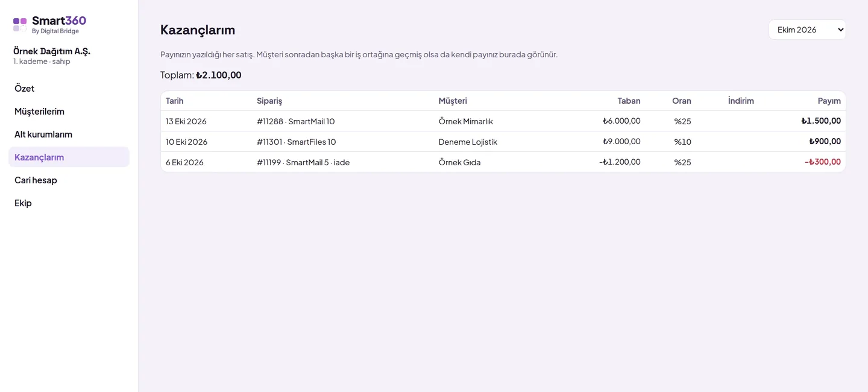Click the ₺6.000,00 base amount
Image resolution: width=868 pixels, height=392 pixels.
621,121
